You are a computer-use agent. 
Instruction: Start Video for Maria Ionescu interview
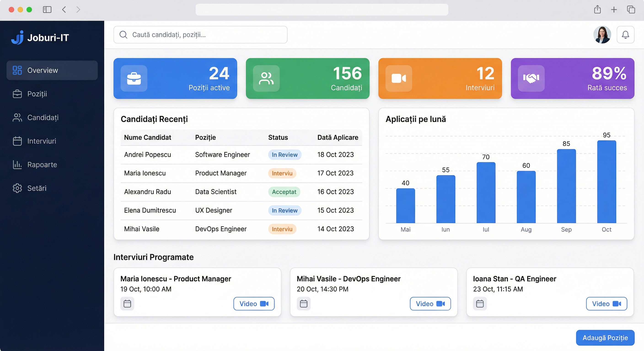254,303
